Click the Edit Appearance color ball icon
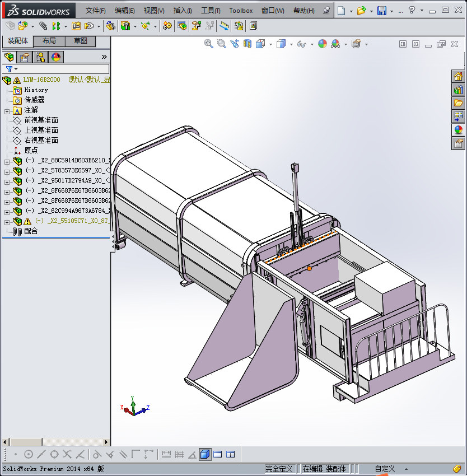 (x=323, y=44)
